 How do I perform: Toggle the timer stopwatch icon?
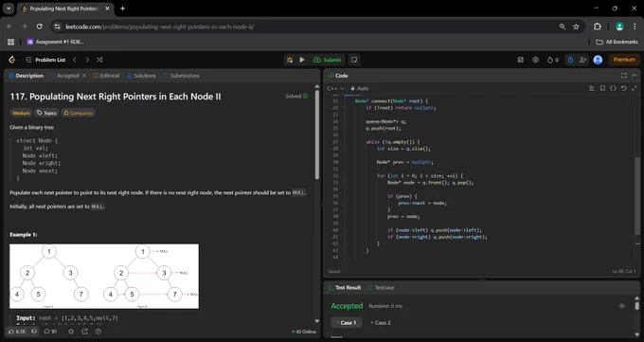(x=570, y=60)
